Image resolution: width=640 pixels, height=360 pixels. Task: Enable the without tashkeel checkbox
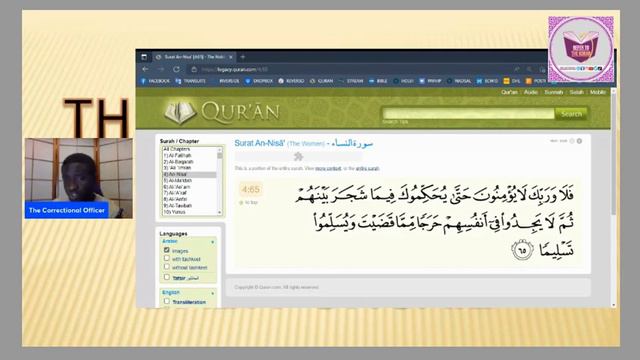(x=167, y=267)
